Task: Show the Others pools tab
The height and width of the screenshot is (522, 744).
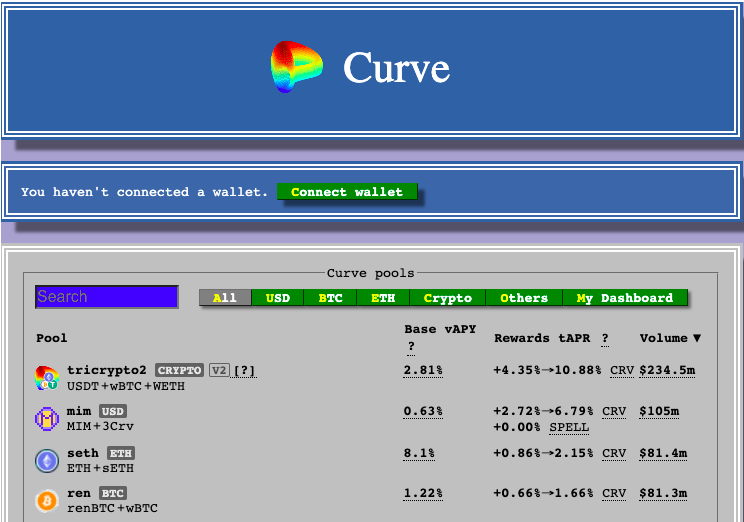Action: 524,298
